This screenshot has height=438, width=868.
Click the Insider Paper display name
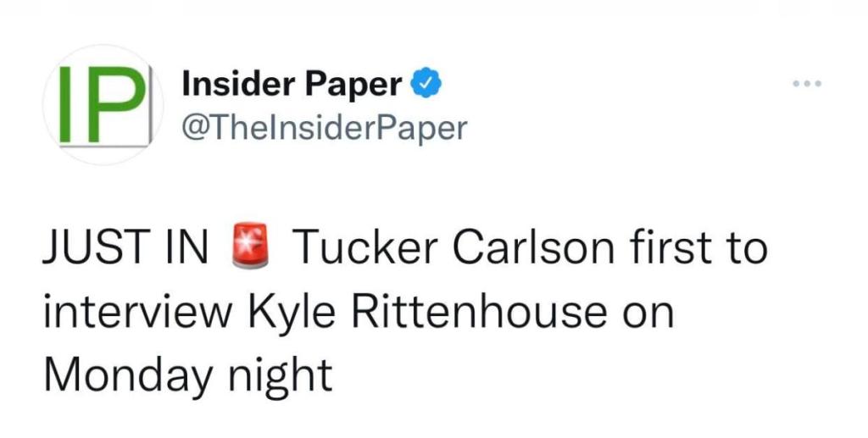(292, 84)
